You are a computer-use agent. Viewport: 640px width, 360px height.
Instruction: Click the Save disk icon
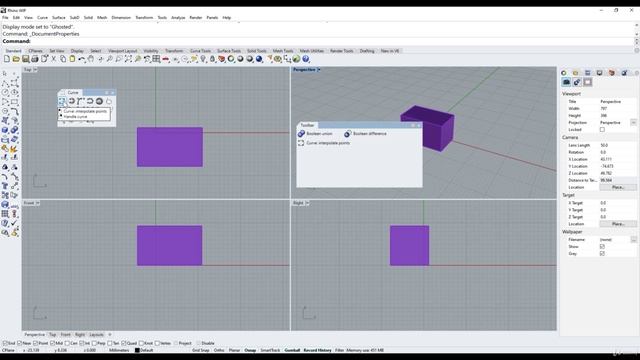[25, 59]
